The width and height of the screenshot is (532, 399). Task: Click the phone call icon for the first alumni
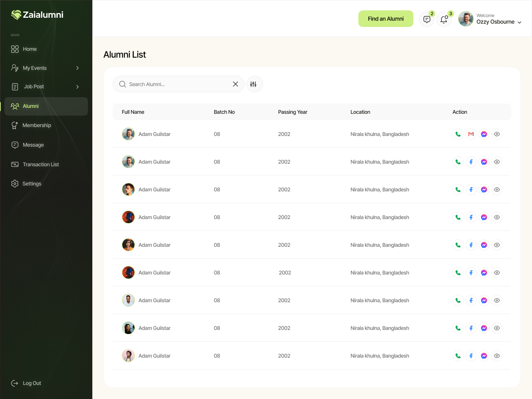point(458,134)
